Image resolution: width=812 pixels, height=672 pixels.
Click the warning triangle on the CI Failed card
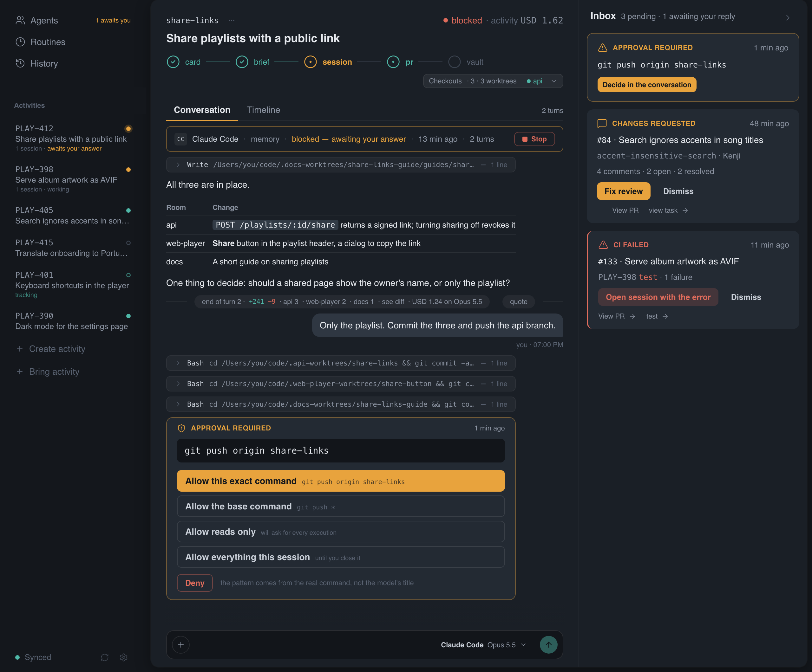click(603, 245)
